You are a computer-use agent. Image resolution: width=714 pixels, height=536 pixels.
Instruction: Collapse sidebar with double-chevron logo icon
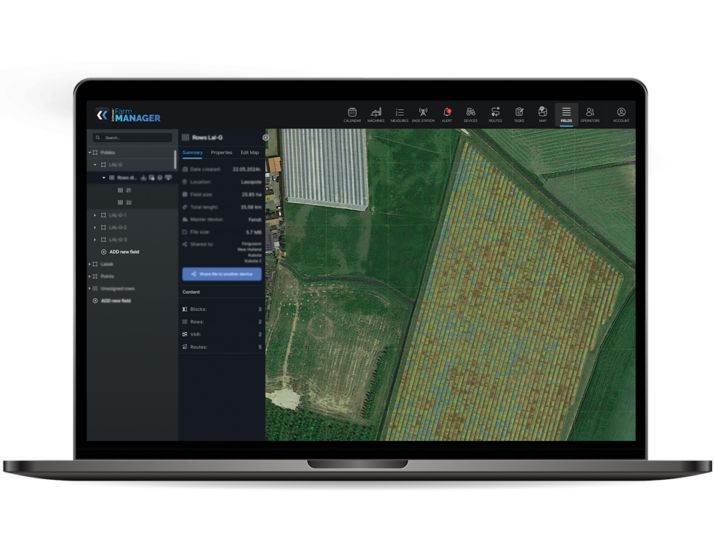[x=102, y=115]
